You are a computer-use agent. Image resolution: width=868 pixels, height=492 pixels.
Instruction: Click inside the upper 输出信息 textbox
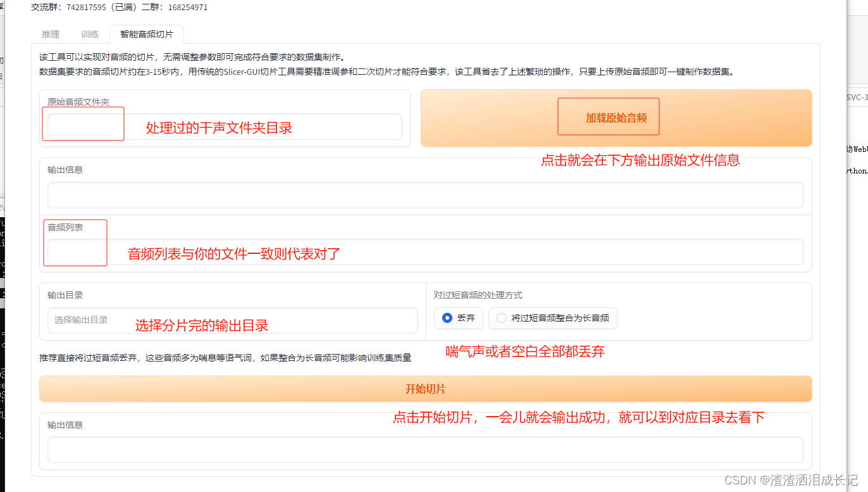426,195
